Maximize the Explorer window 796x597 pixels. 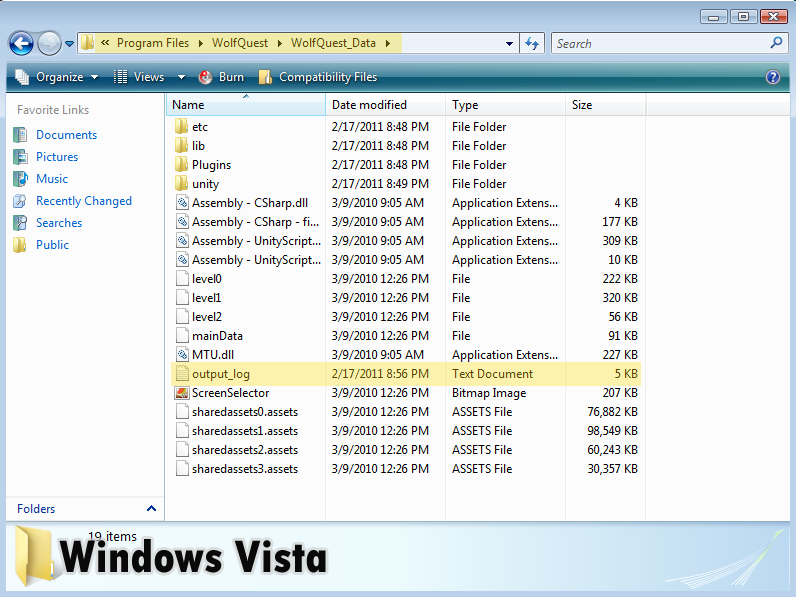pyautogui.click(x=744, y=17)
